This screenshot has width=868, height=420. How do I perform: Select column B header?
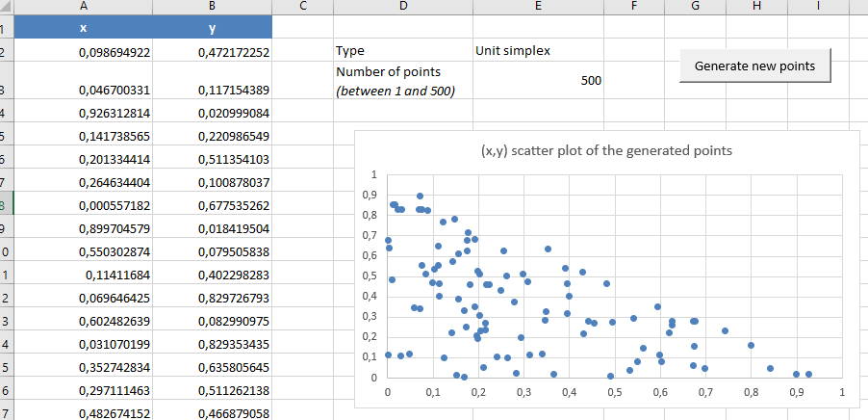212,6
